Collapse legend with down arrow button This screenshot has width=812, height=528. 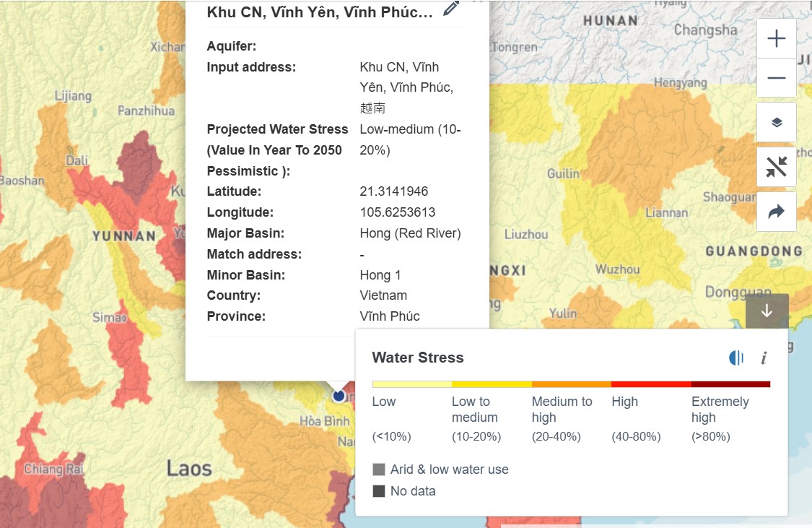click(x=767, y=311)
